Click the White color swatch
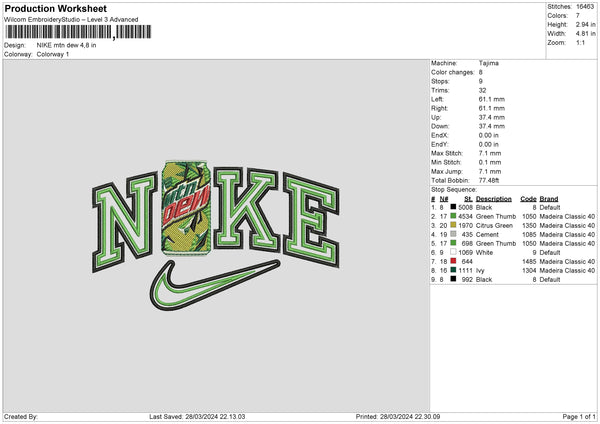This screenshot has width=600, height=424. click(453, 252)
